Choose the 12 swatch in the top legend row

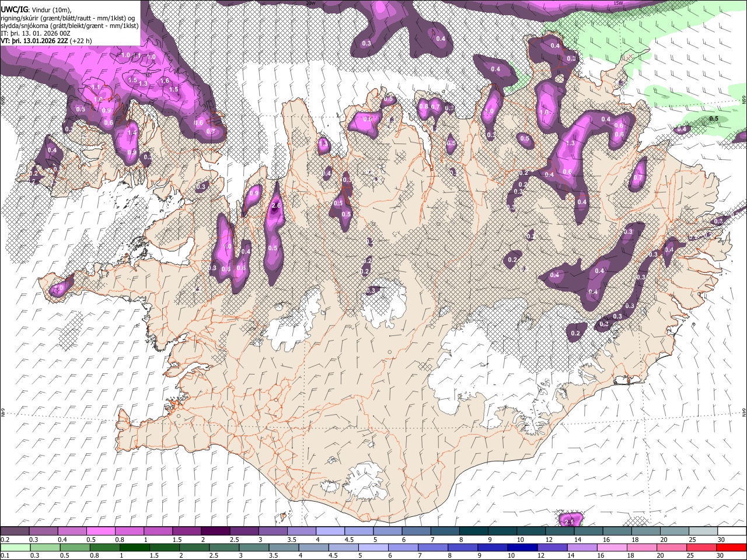(x=558, y=531)
